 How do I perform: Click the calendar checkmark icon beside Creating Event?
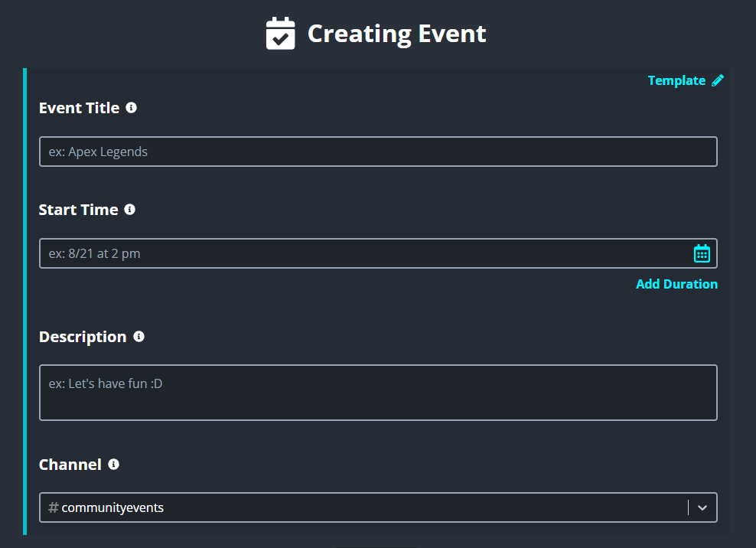(280, 33)
